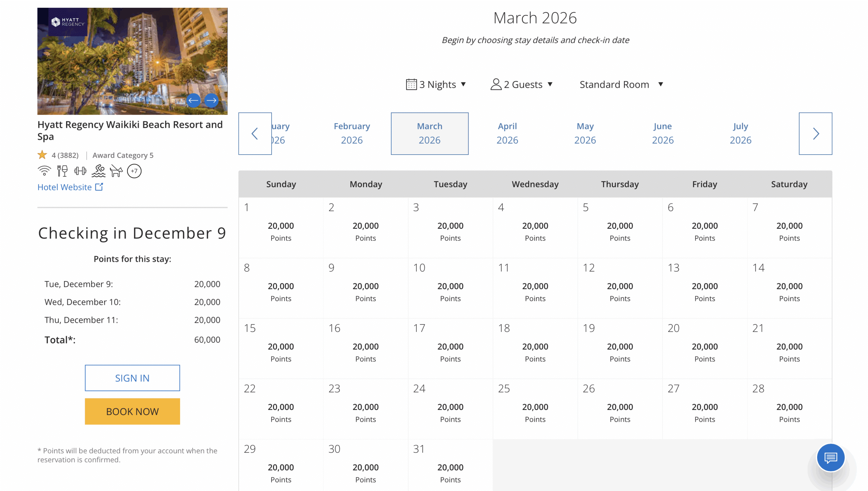Open the 2 Guests dropdown
The image size is (868, 491).
pyautogui.click(x=522, y=84)
